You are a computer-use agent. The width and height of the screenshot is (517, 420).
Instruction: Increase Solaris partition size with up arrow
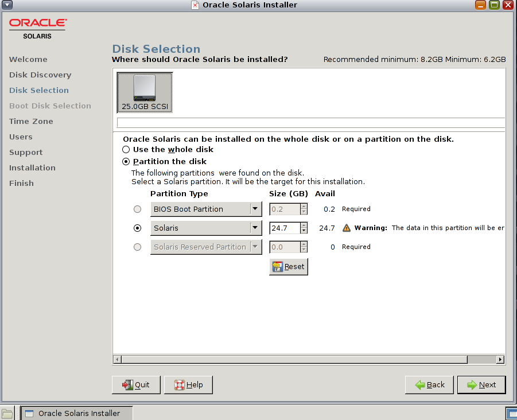(304, 225)
